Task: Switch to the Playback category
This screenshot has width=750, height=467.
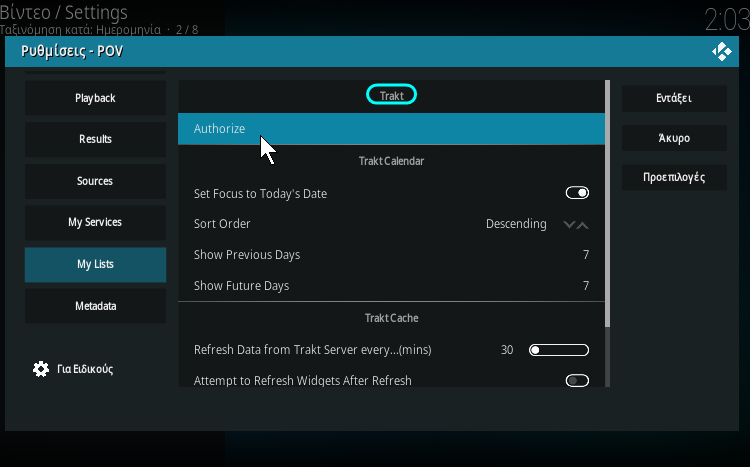Action: (95, 98)
